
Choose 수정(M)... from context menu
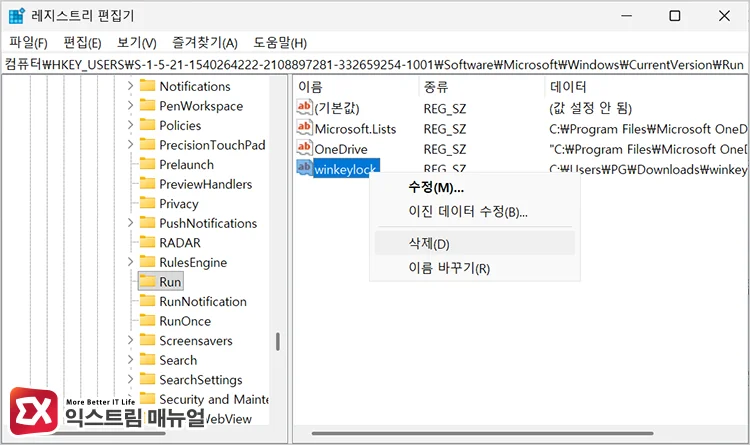tap(474, 187)
